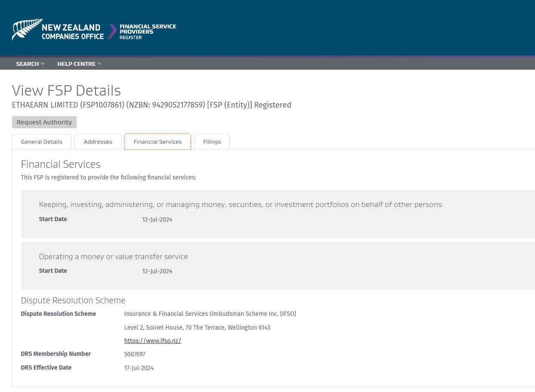Click the Financial Service Providers Register logo
Image resolution: width=535 pixels, height=392 pixels.
[x=148, y=32]
